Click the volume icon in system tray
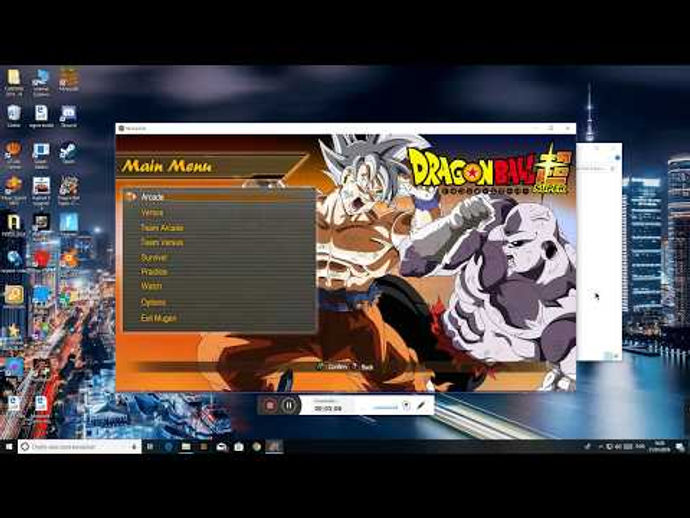This screenshot has width=690, height=518. pos(618,447)
